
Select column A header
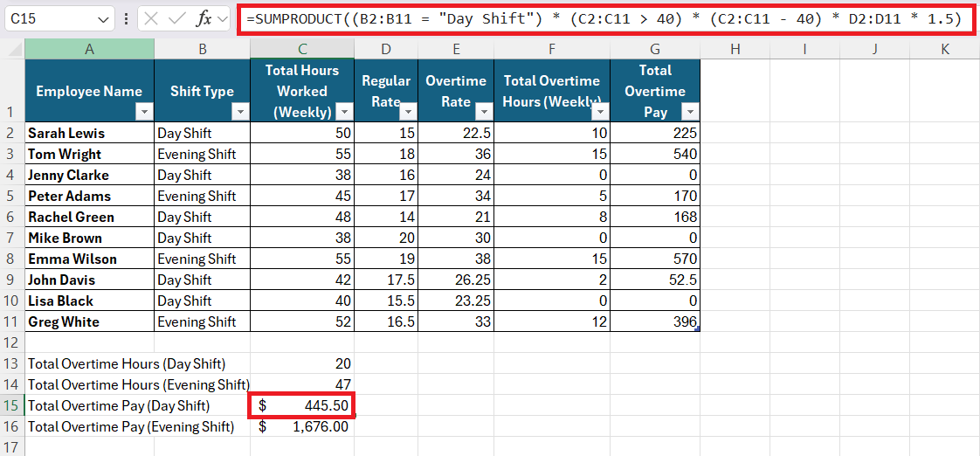pos(89,49)
